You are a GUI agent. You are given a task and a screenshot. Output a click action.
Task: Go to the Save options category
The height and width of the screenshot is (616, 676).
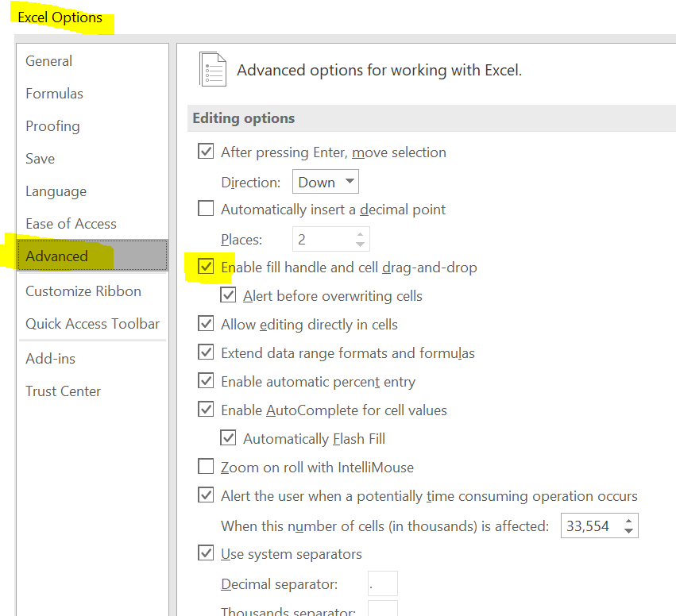(40, 159)
